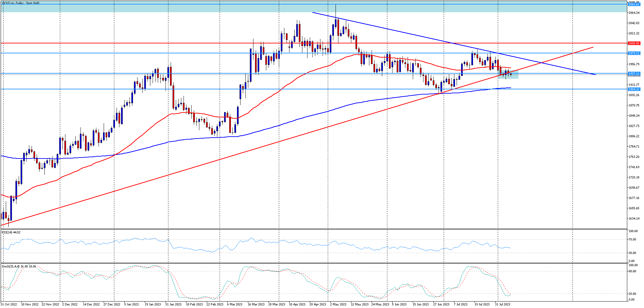Click the chart title 'GOLD.m, Daily: Spot Gold'
Screen dimensions: 644x308
tap(21, 3)
